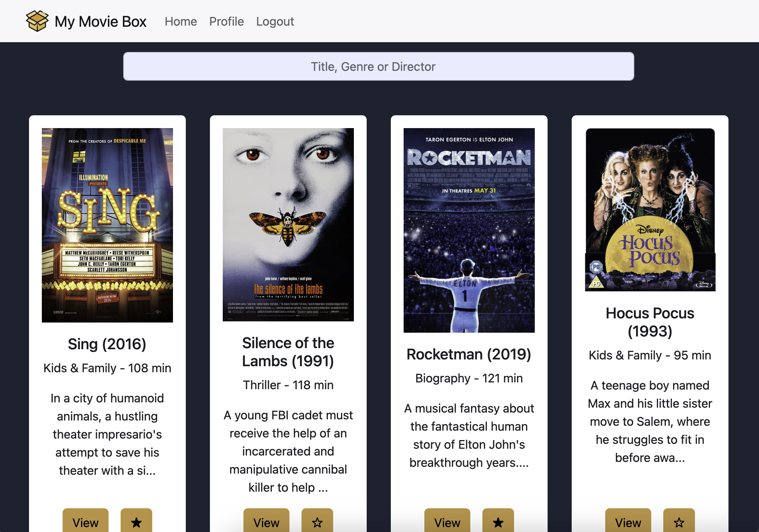Click 'Biography - 121 min' text
This screenshot has height=532, width=759.
[469, 378]
